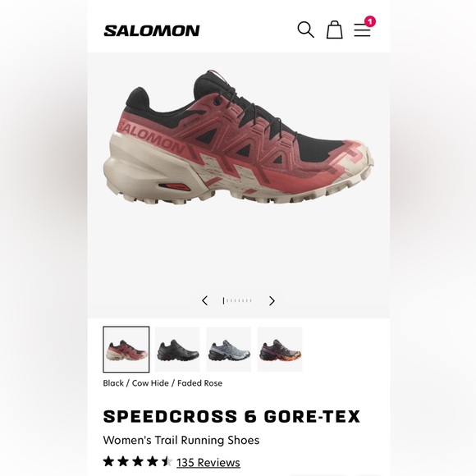The image size is (476, 476).
Task: Open the 135 Reviews link
Action: click(x=208, y=462)
